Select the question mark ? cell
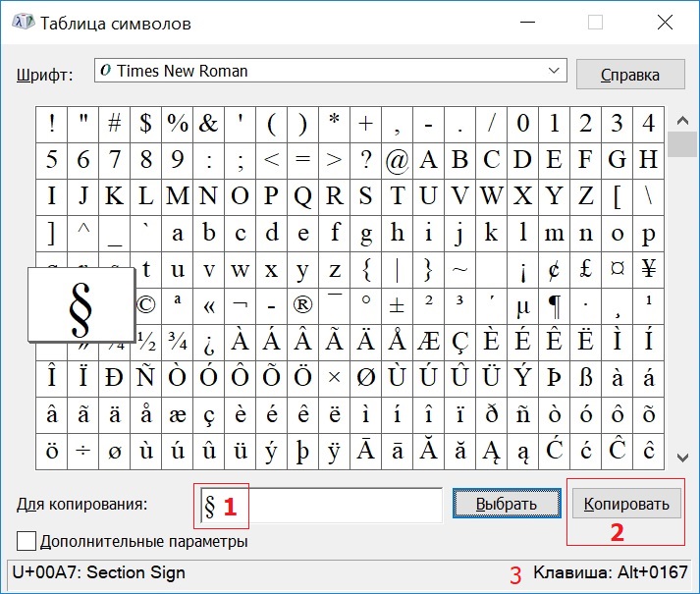The width and height of the screenshot is (700, 594). click(365, 161)
